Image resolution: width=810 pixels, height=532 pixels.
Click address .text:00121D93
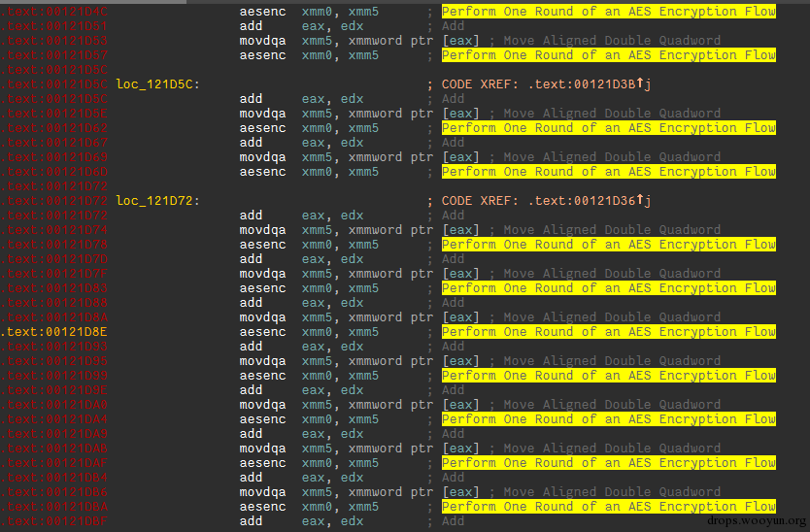coord(53,347)
